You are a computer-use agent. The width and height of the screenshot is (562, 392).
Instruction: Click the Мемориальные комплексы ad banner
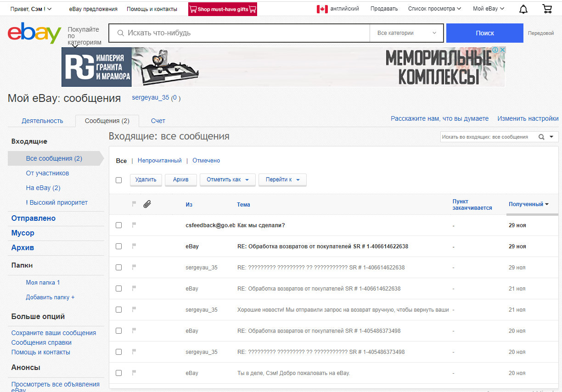(x=283, y=67)
